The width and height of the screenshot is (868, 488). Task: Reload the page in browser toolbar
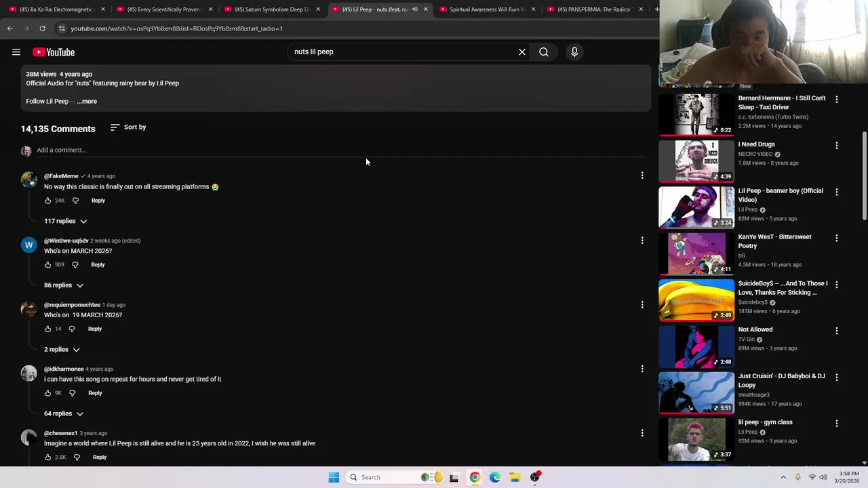tap(42, 28)
